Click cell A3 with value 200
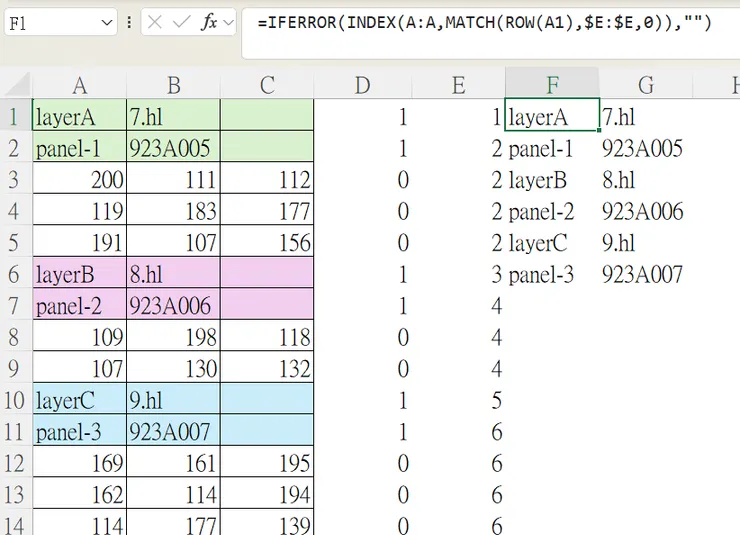This screenshot has width=740, height=535. (79, 178)
